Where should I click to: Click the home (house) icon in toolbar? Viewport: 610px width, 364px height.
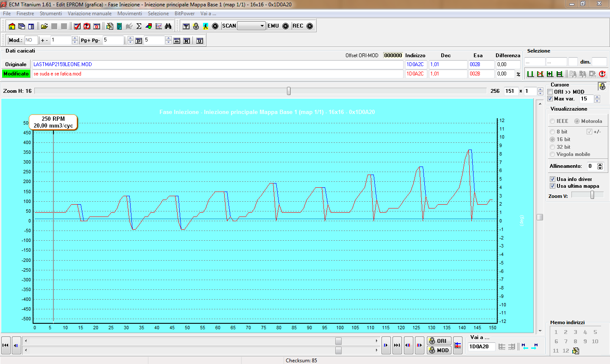coord(12,26)
